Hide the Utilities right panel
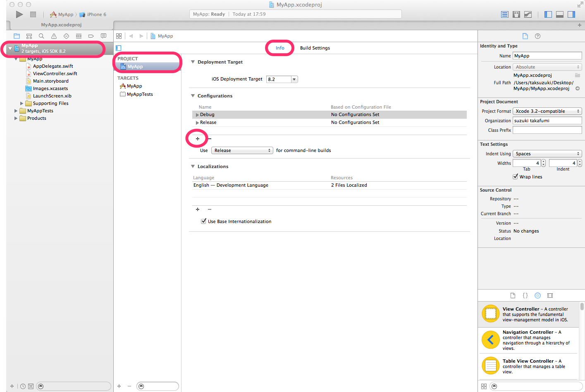The image size is (585, 392). [x=571, y=14]
